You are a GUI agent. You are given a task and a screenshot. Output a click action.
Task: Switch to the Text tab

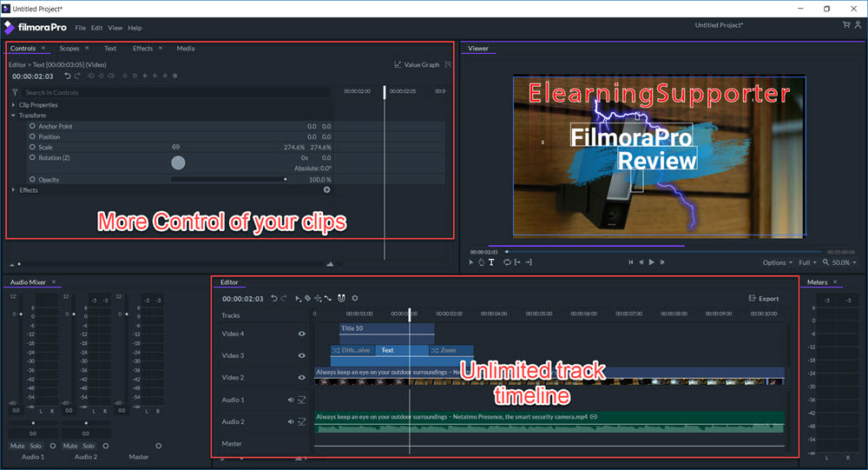click(110, 49)
